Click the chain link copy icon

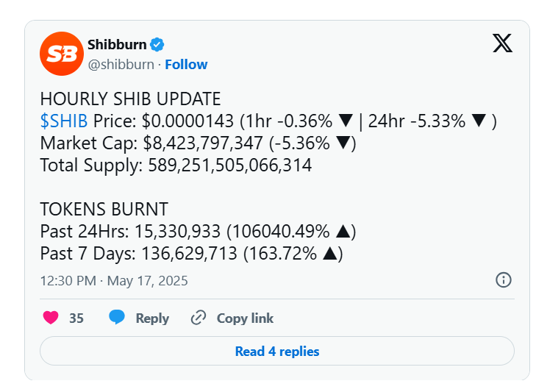pyautogui.click(x=198, y=318)
